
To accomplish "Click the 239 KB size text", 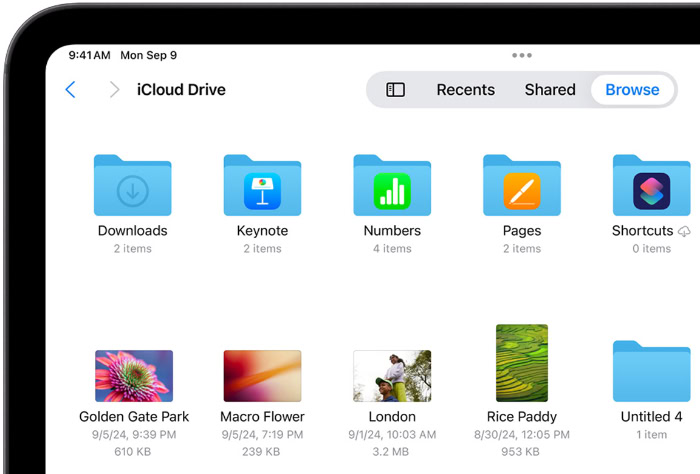I will click(261, 452).
